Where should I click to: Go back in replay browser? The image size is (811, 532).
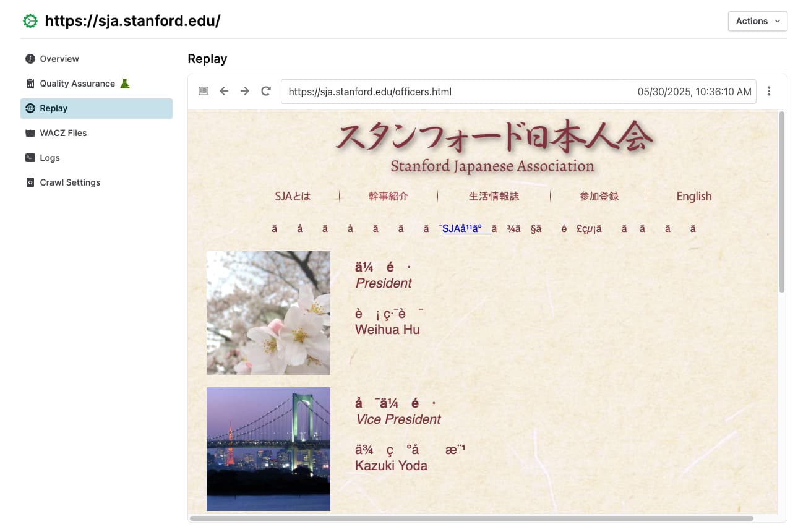[224, 92]
